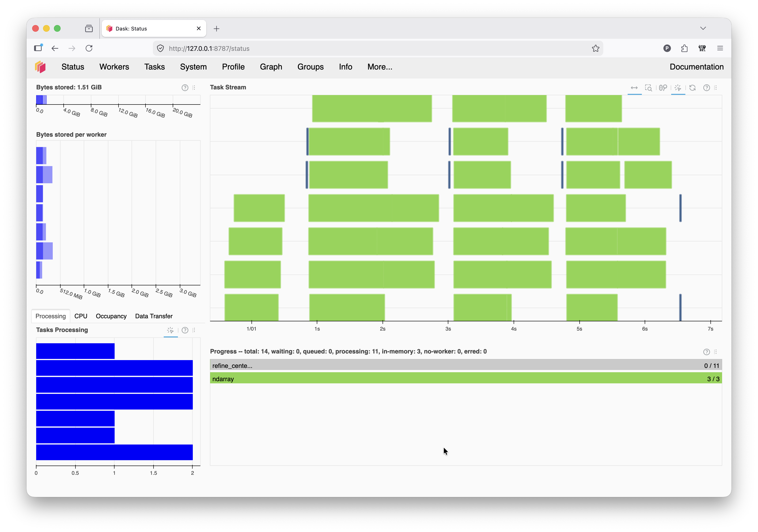Click the ndarray progress bar
The width and height of the screenshot is (758, 532).
click(x=466, y=379)
